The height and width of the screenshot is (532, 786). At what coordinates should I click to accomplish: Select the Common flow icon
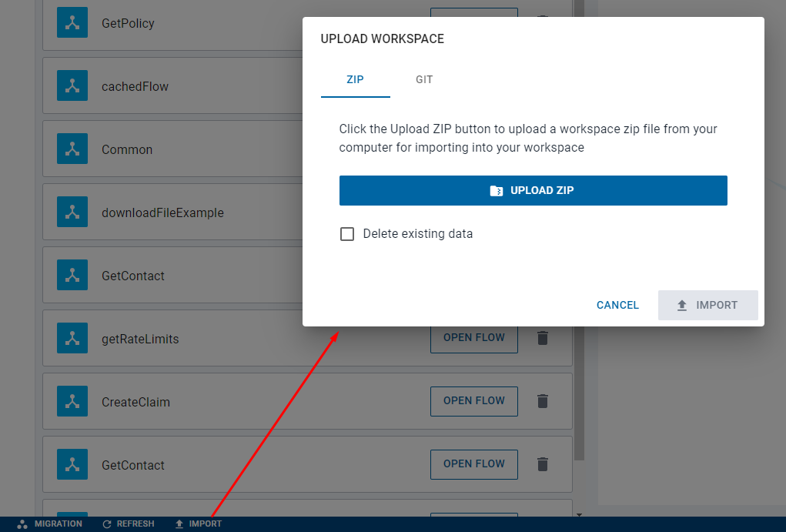point(72,149)
